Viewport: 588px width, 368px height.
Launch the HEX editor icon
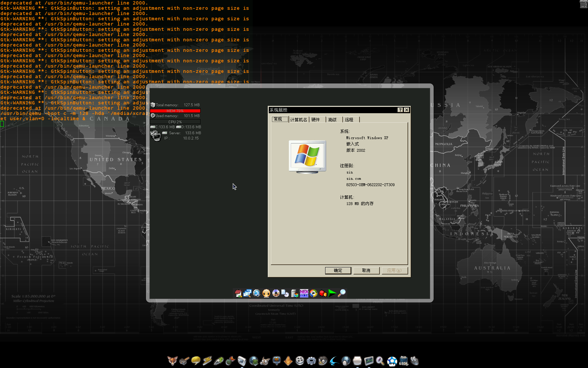(304, 293)
